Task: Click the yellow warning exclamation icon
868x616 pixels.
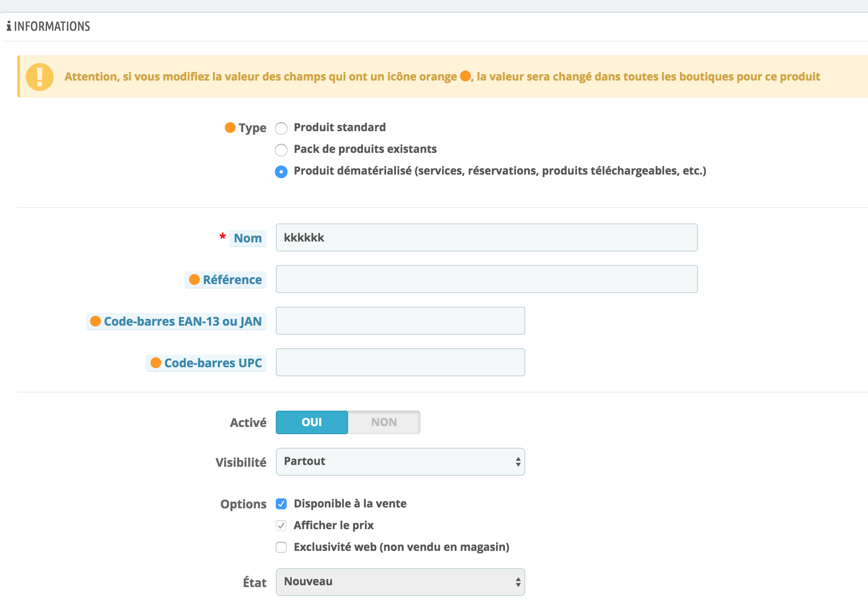Action: click(40, 77)
